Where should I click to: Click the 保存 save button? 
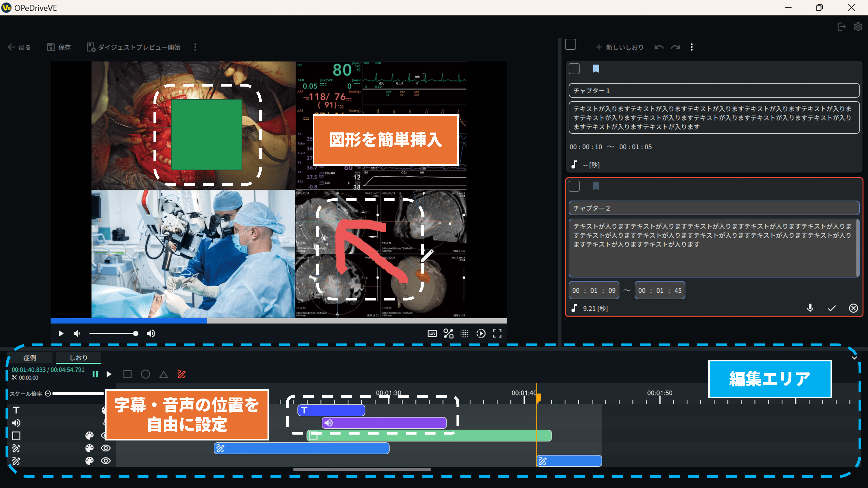tap(59, 47)
